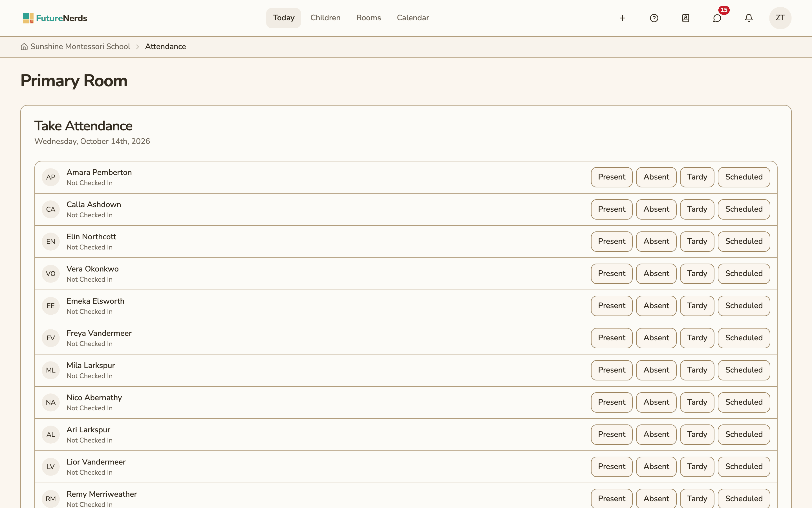Open the Rooms tab
812x508 pixels.
click(x=369, y=18)
